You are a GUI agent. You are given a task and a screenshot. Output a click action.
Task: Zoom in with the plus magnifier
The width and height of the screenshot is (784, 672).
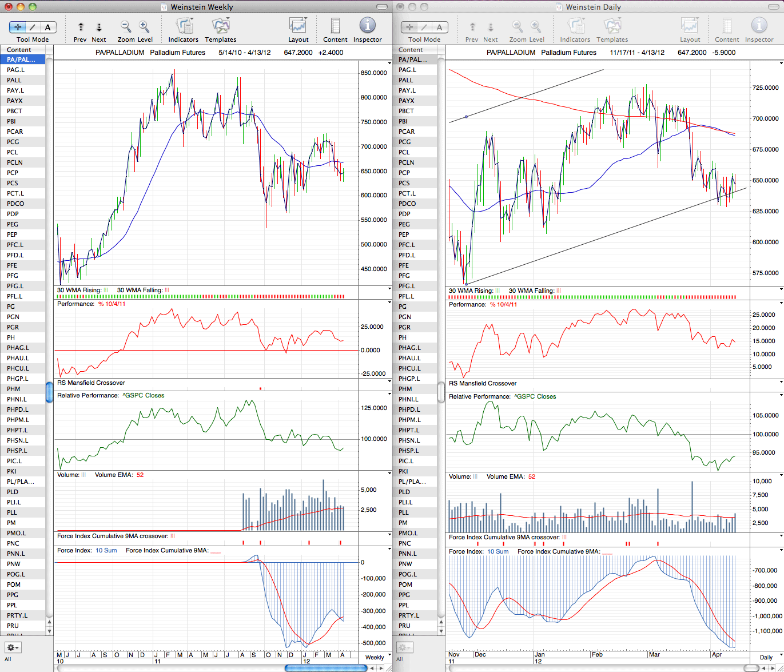(144, 26)
